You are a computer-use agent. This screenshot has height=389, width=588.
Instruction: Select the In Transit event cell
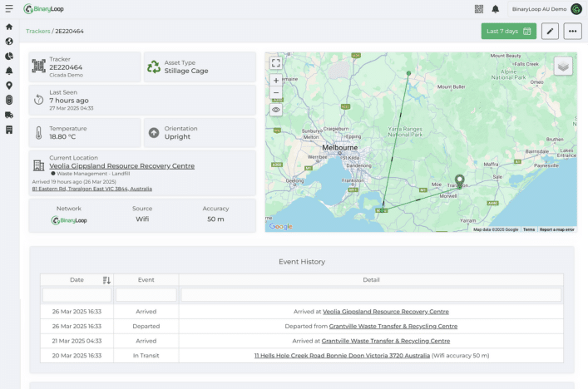tap(146, 355)
